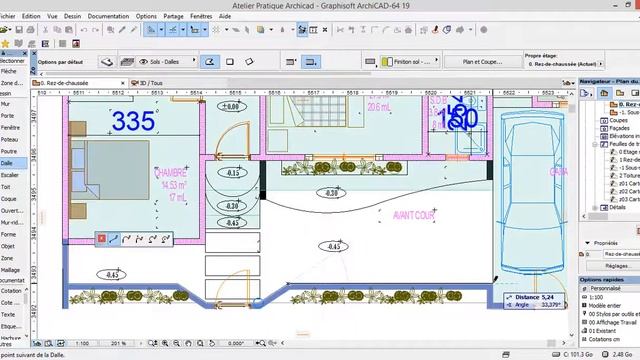This screenshot has height=360, width=640.
Task: Open the dropdown arrow next to grid snap
Action: click(x=227, y=30)
